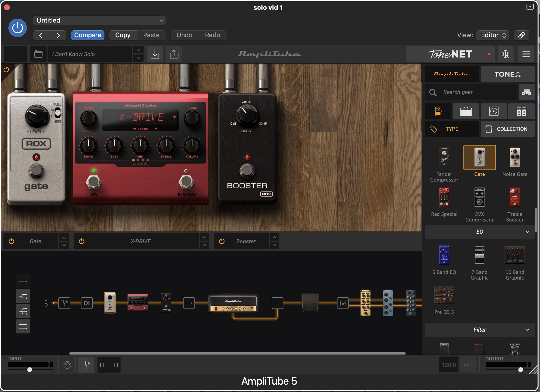Click the Undo button
Image resolution: width=540 pixels, height=392 pixels.
(184, 35)
